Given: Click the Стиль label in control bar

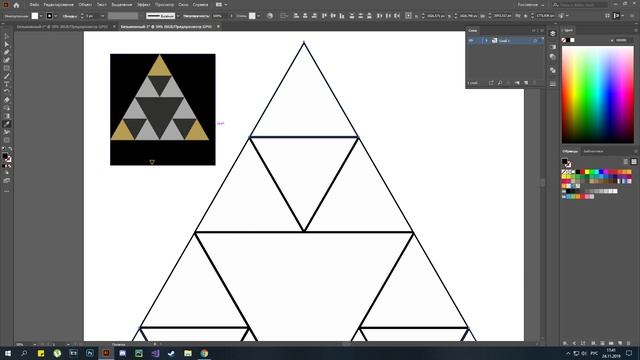Looking at the screenshot, I should pyautogui.click(x=241, y=16).
